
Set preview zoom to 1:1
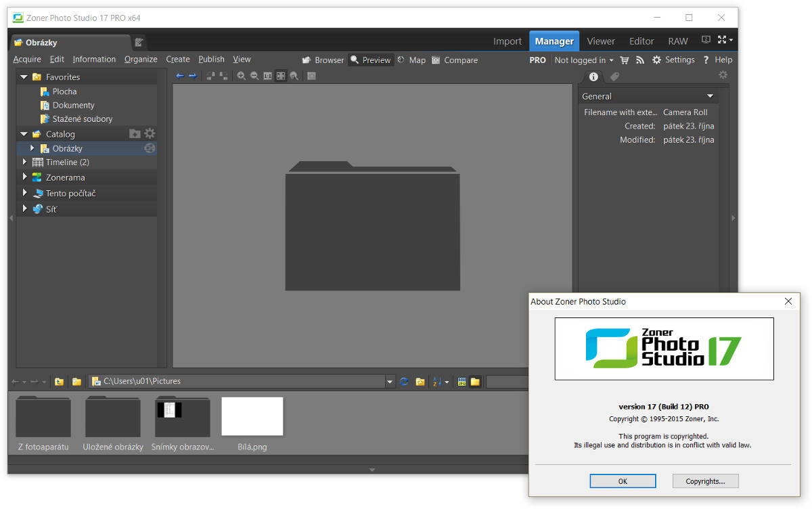coord(267,76)
